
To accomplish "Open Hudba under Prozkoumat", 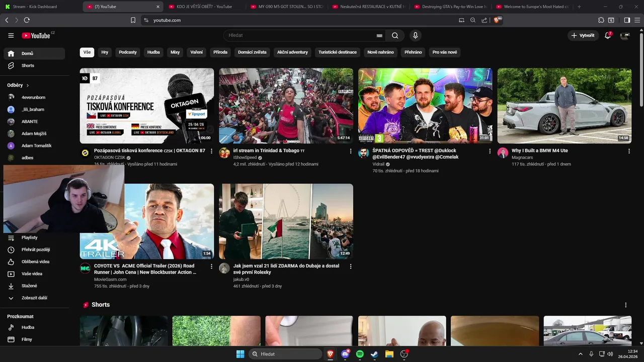I will point(34,327).
